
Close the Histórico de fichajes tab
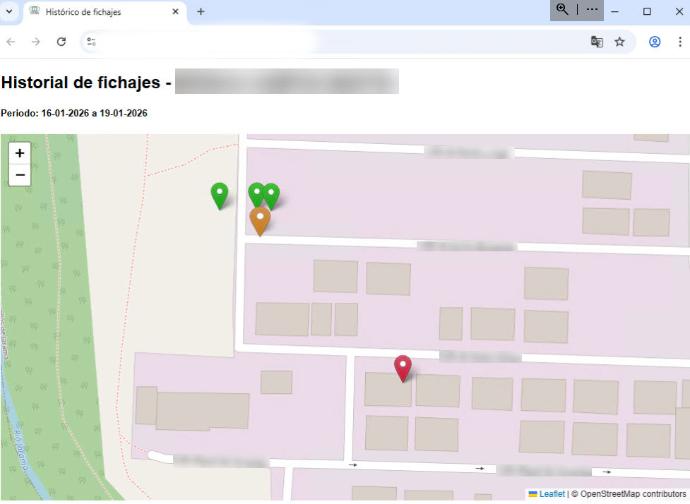176,12
